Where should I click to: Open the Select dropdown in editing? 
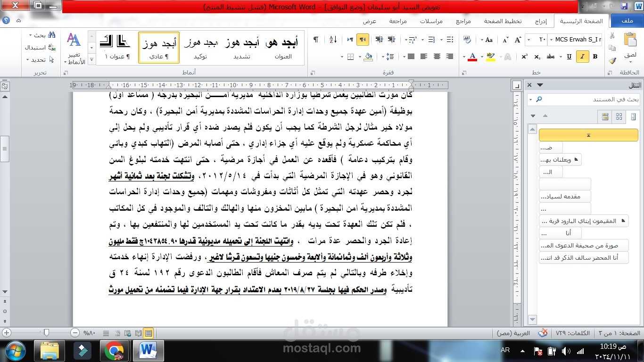click(x=28, y=60)
